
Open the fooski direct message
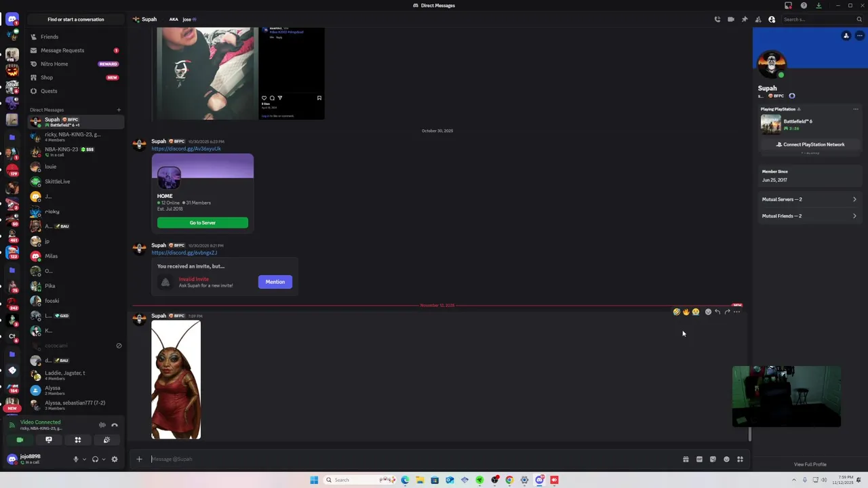tap(76, 301)
